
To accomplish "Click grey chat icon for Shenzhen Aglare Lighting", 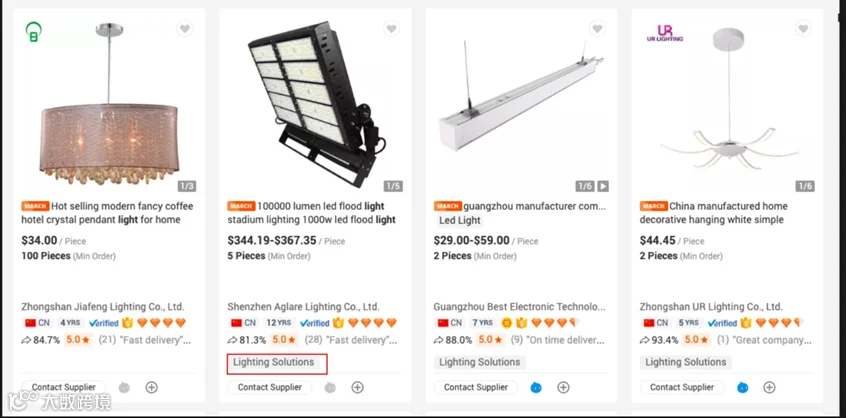I will tap(330, 387).
